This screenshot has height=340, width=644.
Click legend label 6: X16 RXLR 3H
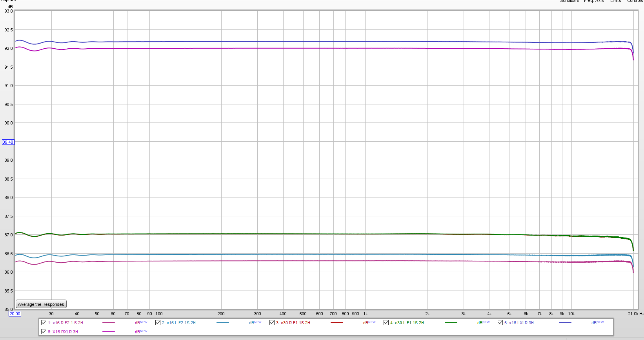coord(63,332)
